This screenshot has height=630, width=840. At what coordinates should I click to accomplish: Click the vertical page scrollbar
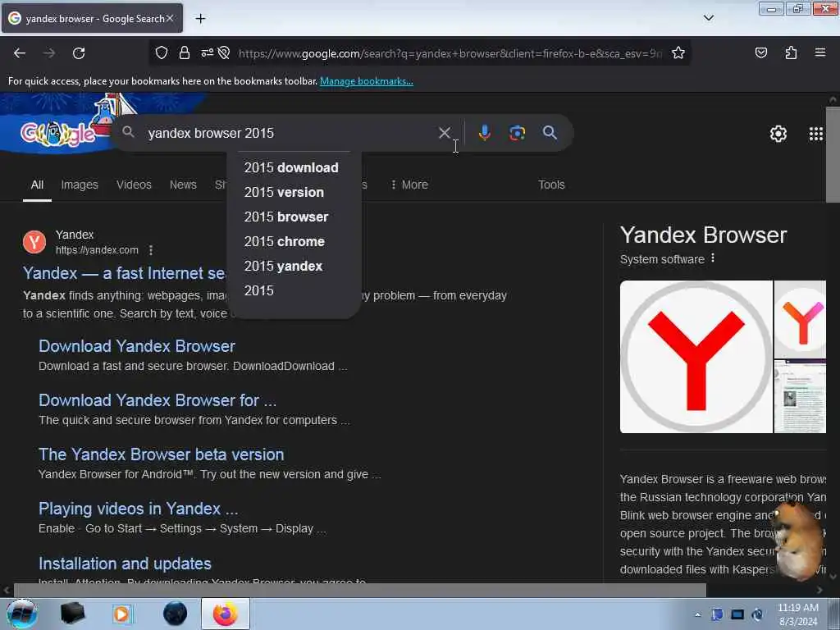[833, 154]
